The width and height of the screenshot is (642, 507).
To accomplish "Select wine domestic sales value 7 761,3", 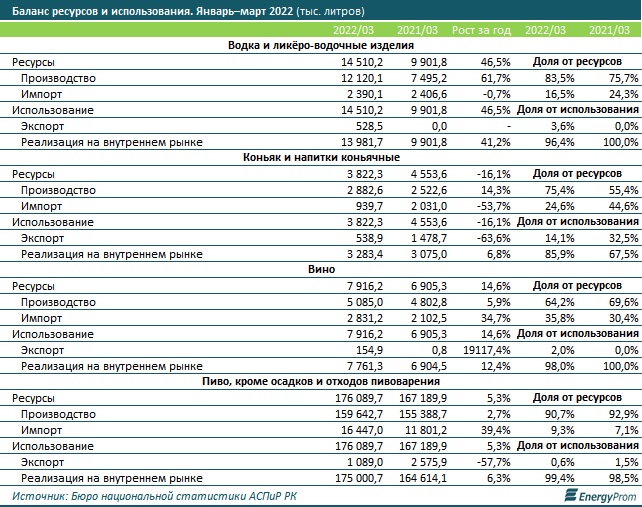I will point(365,366).
